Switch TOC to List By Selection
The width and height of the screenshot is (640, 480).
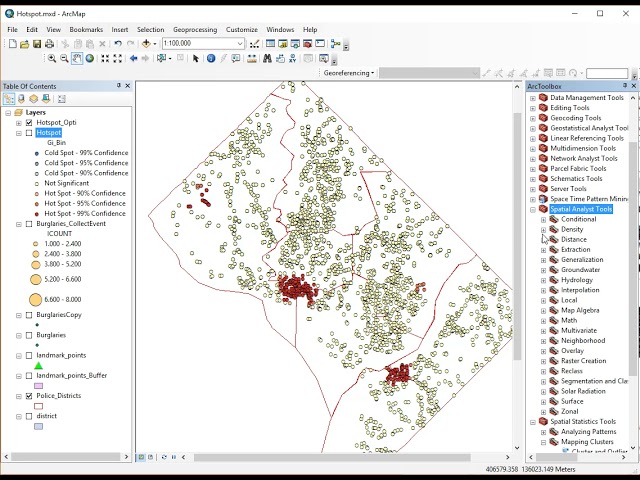[46, 99]
